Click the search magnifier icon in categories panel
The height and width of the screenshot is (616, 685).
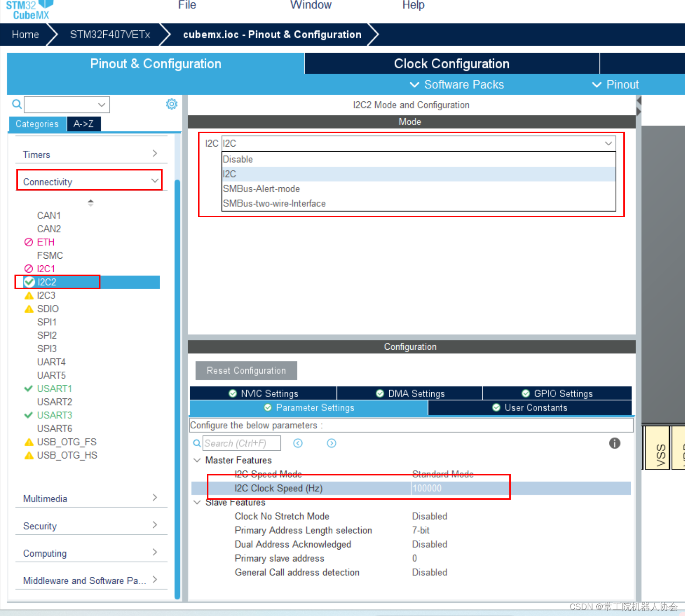coord(17,104)
